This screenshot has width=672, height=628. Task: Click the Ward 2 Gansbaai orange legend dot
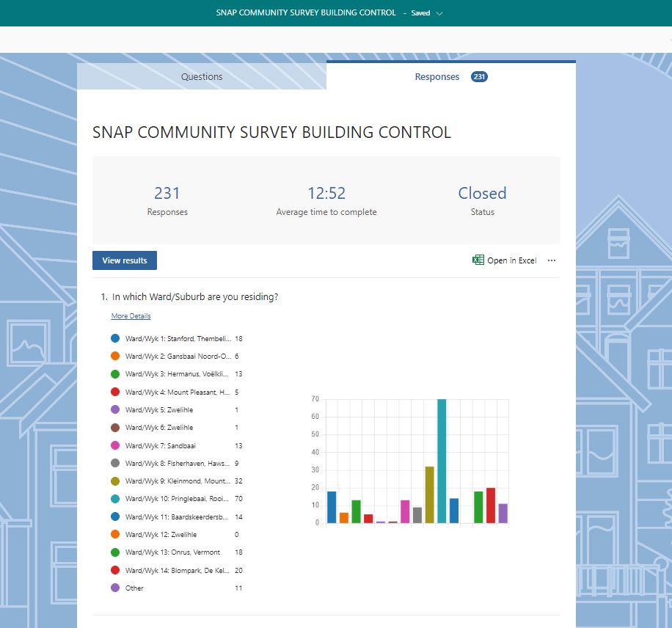pos(115,357)
